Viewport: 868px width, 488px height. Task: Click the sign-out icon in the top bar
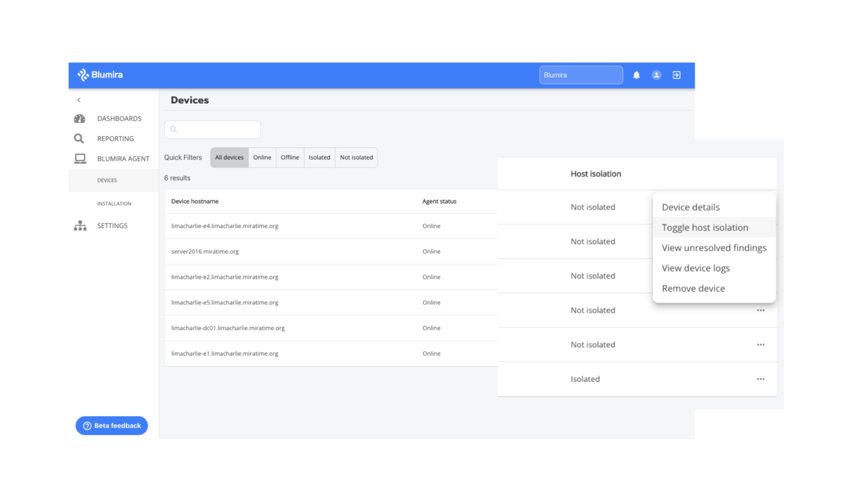[x=676, y=75]
